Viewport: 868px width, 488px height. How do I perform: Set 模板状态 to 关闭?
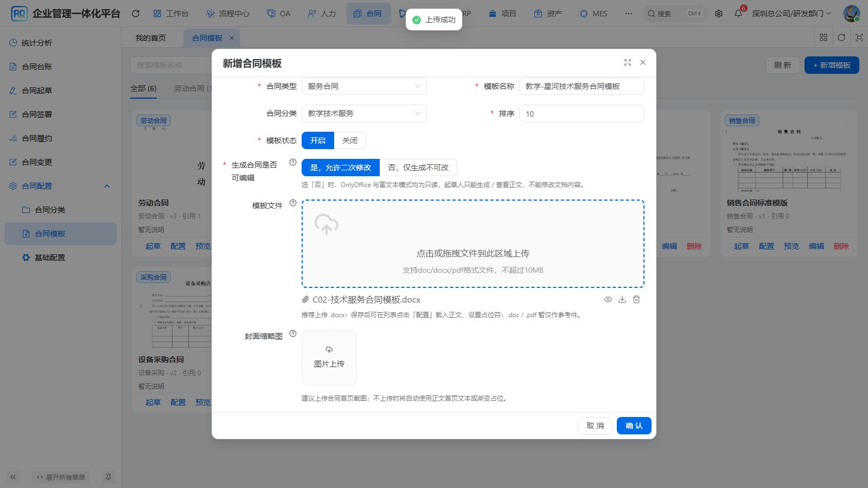[x=350, y=140]
